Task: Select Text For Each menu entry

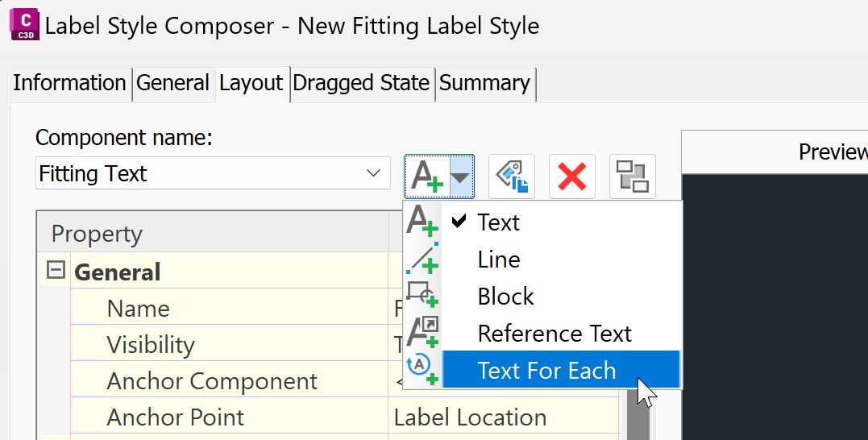Action: (546, 371)
